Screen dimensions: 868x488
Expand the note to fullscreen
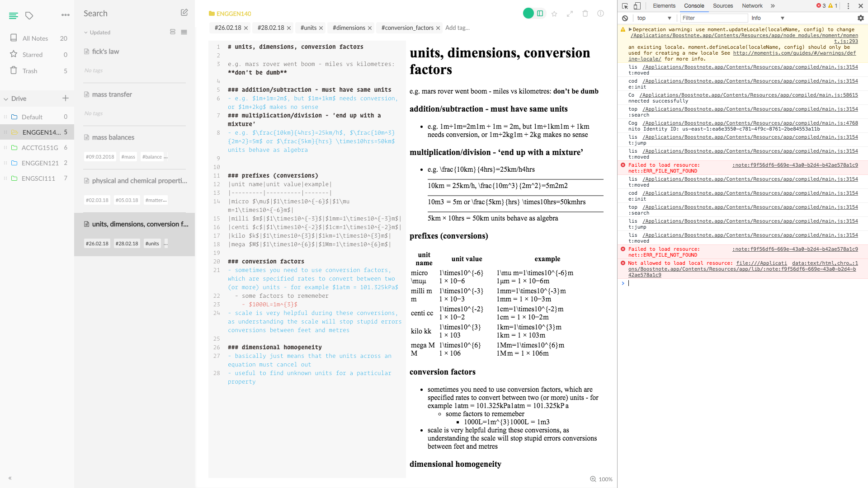click(x=570, y=14)
